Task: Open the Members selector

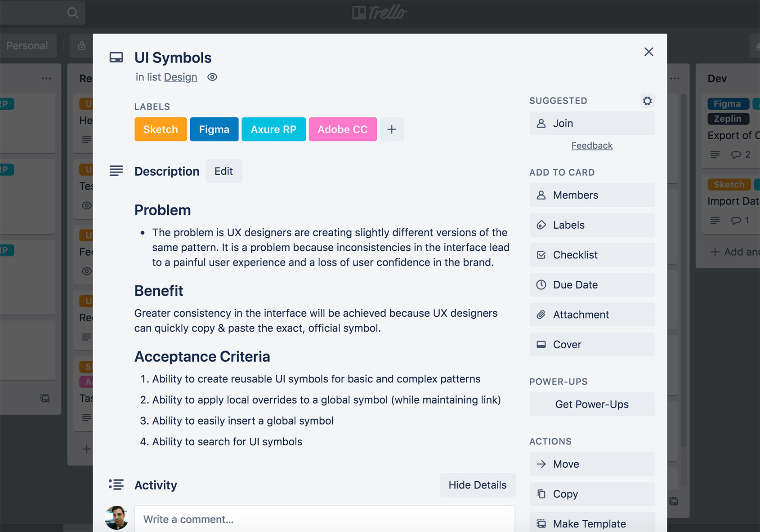Action: pyautogui.click(x=592, y=195)
